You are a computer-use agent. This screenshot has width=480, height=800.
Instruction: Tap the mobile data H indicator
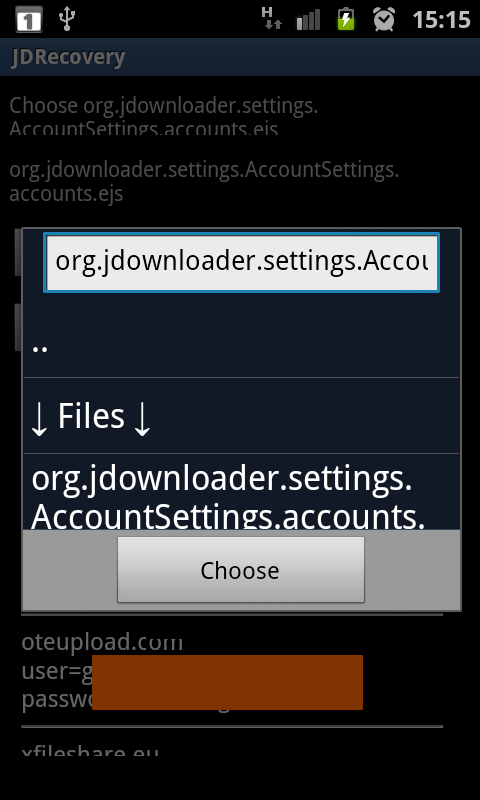[x=271, y=18]
